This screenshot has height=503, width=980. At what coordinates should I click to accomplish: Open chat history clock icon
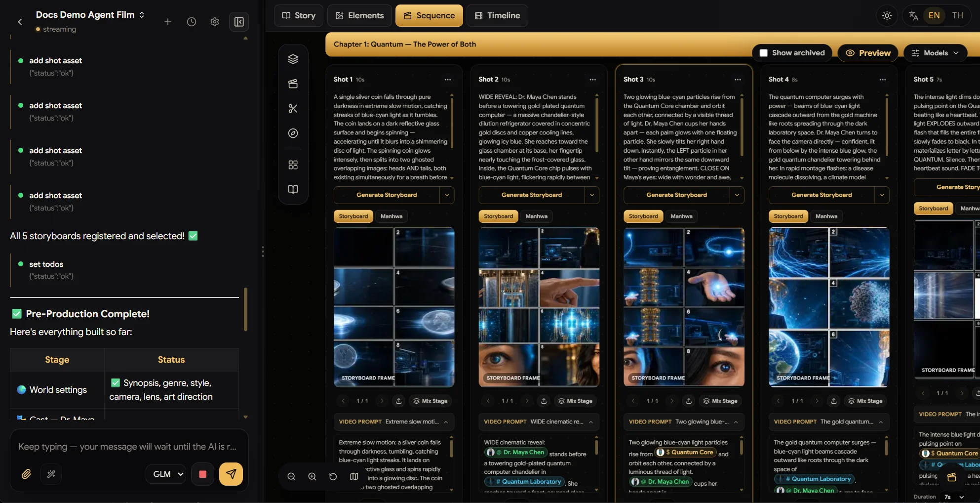coord(192,22)
